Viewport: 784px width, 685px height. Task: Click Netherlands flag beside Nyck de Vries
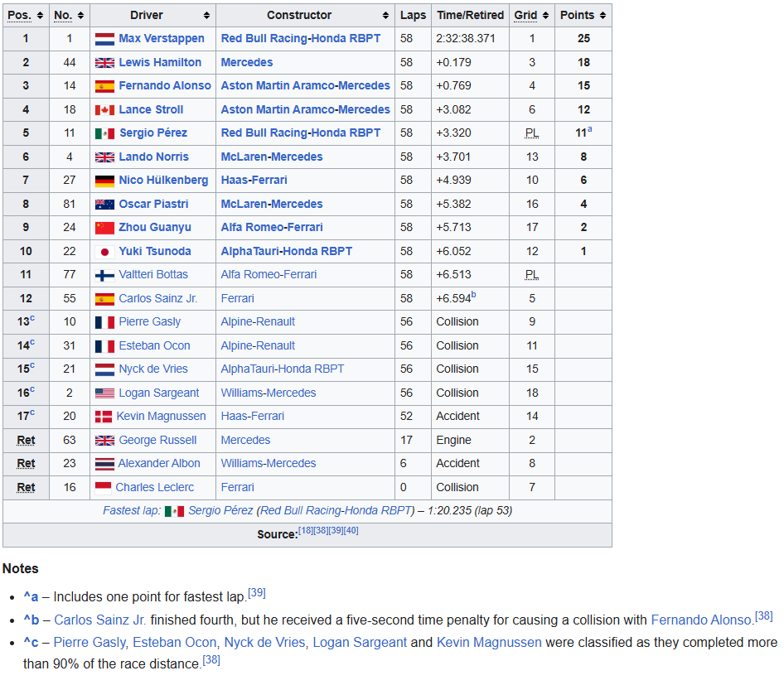(x=104, y=369)
